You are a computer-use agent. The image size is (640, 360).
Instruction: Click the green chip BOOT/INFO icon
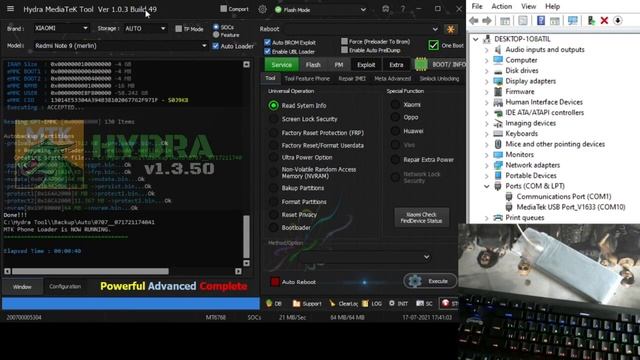tap(421, 64)
